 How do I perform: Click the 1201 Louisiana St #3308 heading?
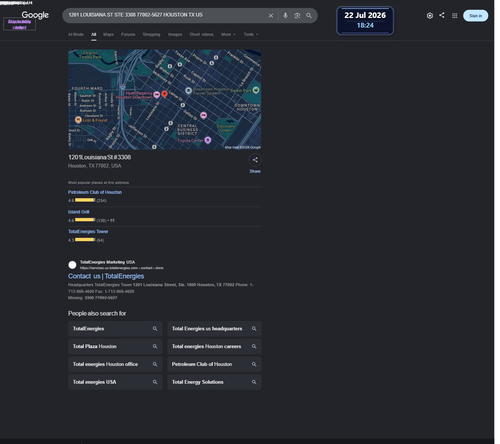(x=99, y=157)
